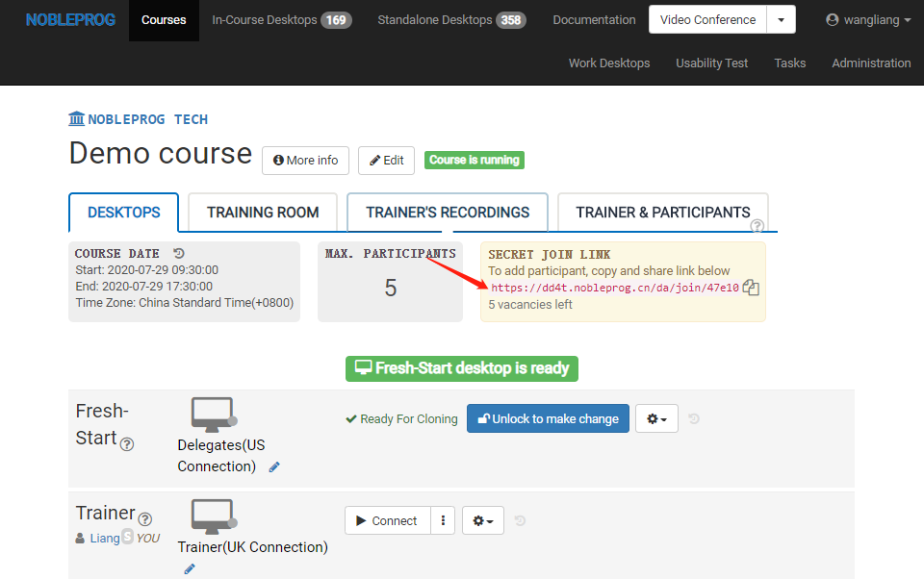Go to Work Desktops
Viewport: 924px width, 579px height.
[609, 63]
